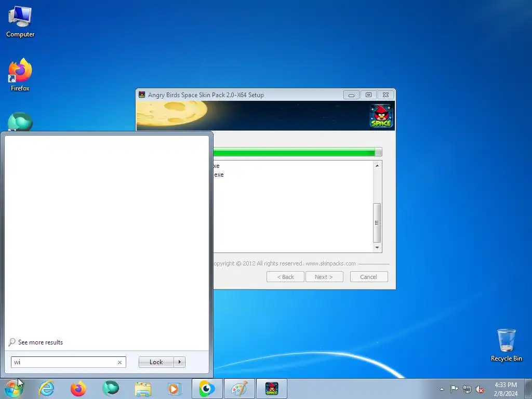
Task: Click the Show desktop strip
Action: pyautogui.click(x=528, y=389)
